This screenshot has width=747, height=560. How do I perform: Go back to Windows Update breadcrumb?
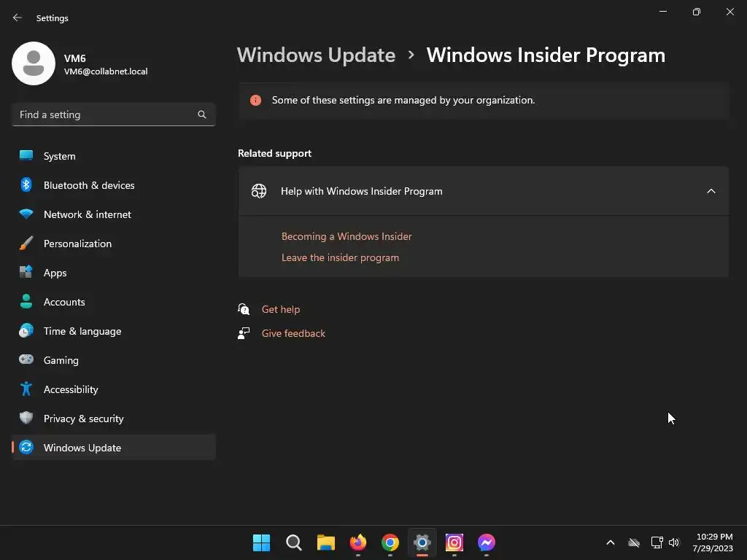(x=317, y=55)
